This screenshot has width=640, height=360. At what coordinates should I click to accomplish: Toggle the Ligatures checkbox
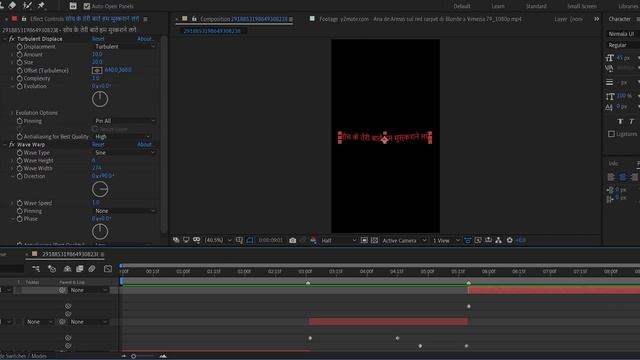pos(611,134)
